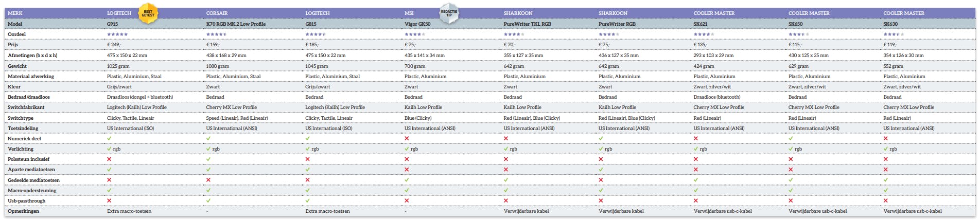Click the G815 Aparte mediatoetsen checkmark

[x=308, y=170]
